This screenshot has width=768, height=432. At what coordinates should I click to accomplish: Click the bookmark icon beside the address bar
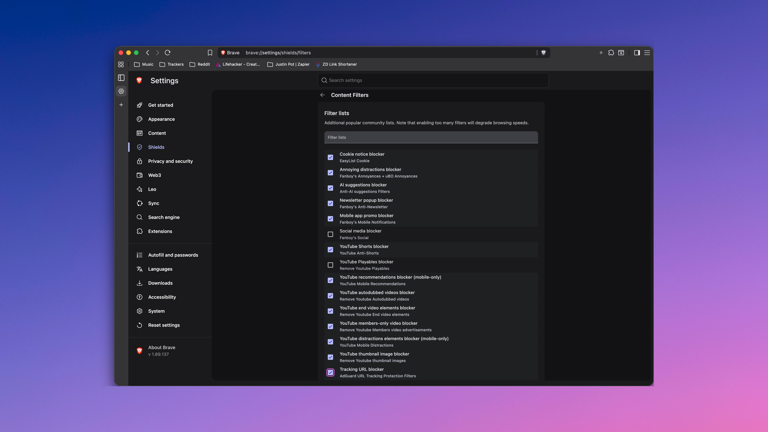pos(210,53)
